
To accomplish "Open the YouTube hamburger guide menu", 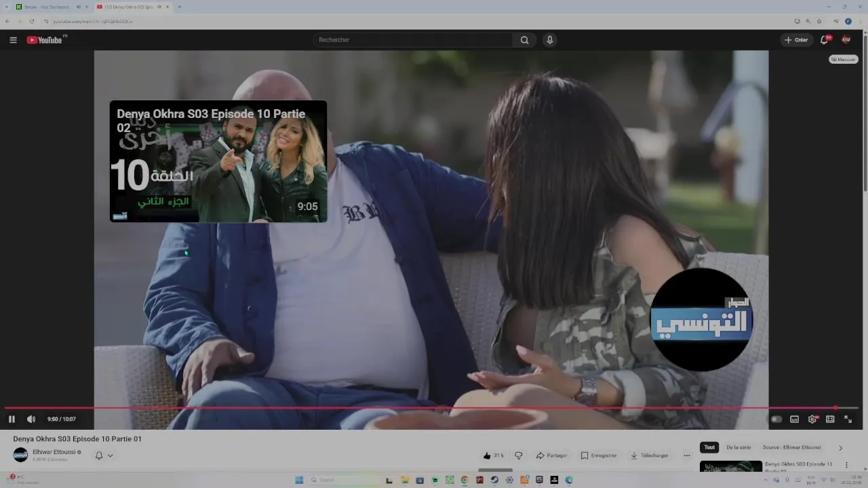I will coord(13,40).
